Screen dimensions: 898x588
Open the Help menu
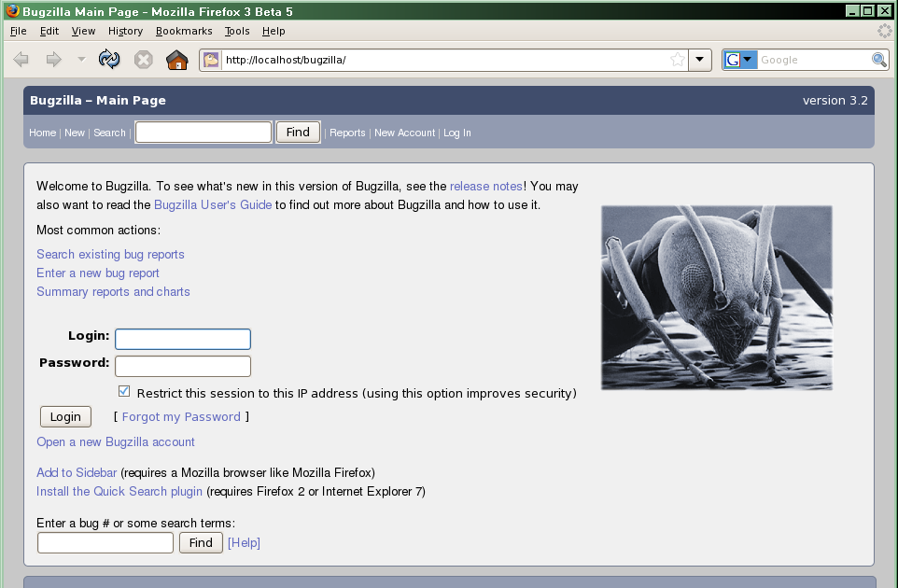tap(274, 31)
